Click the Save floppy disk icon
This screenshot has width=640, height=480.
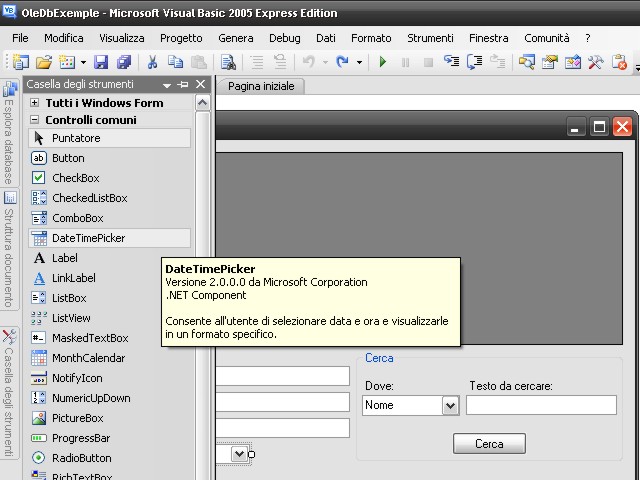point(101,62)
